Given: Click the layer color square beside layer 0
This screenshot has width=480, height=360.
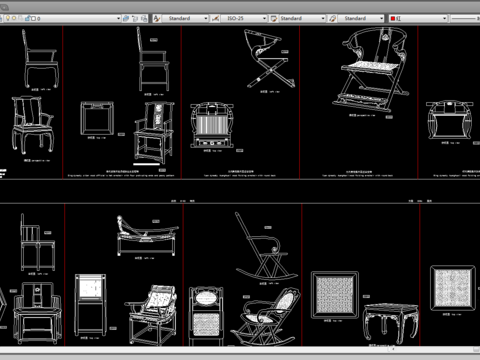Looking at the screenshot, I should tap(33, 19).
